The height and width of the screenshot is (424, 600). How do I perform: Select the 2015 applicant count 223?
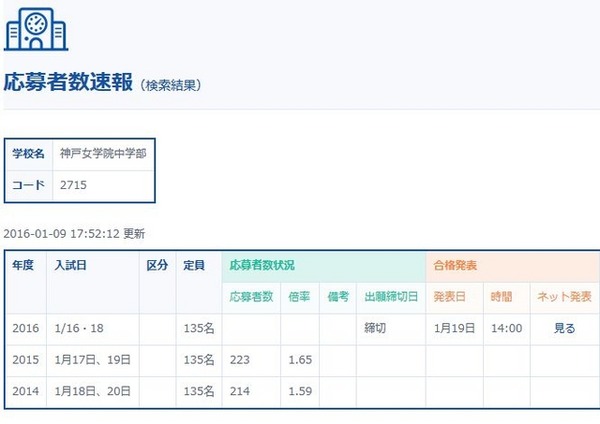[240, 360]
